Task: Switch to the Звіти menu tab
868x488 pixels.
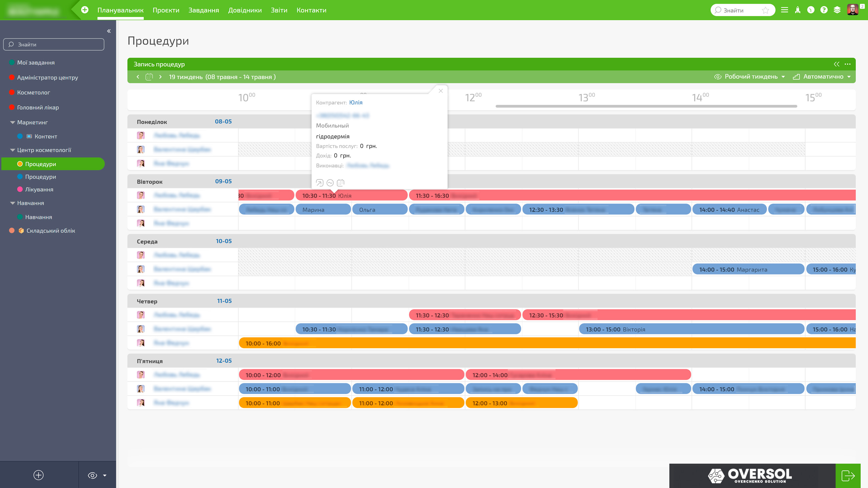Action: click(279, 10)
